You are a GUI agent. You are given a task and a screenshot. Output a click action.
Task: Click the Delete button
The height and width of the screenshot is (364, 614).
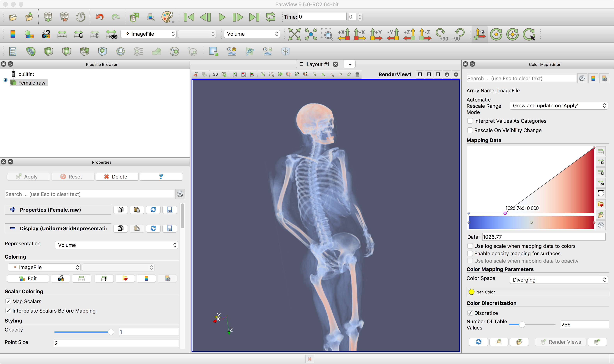[x=117, y=177]
